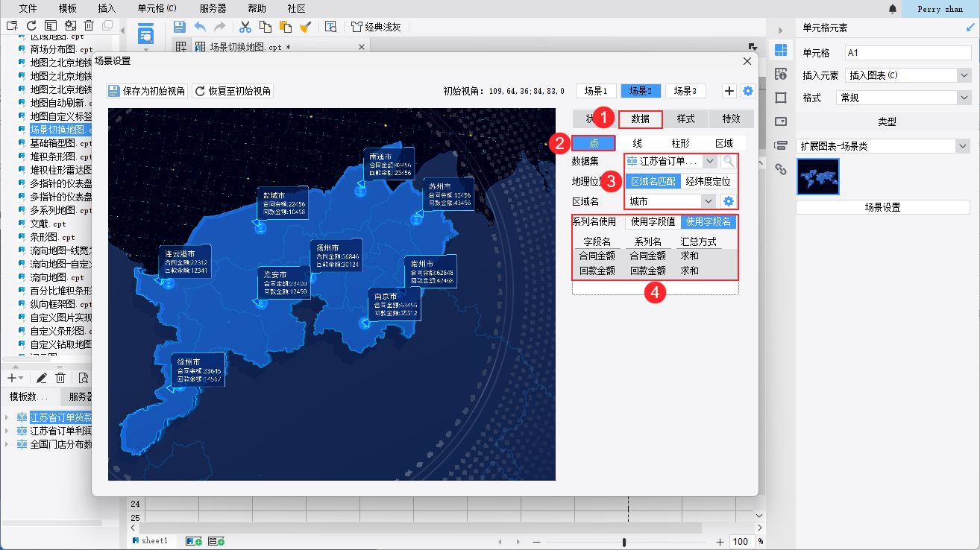The image size is (980, 550).
Task: Open the 样式 tab in scene settings
Action: [x=685, y=118]
